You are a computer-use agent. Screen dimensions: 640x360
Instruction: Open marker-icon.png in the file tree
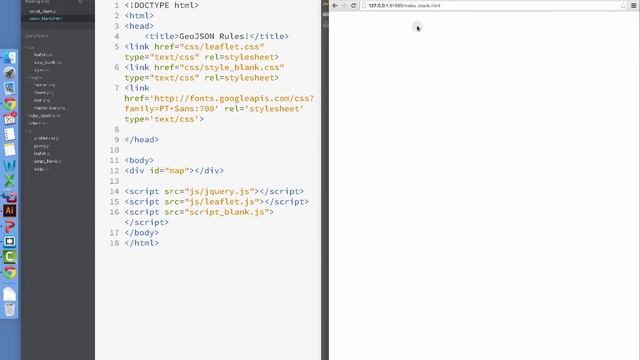49,108
